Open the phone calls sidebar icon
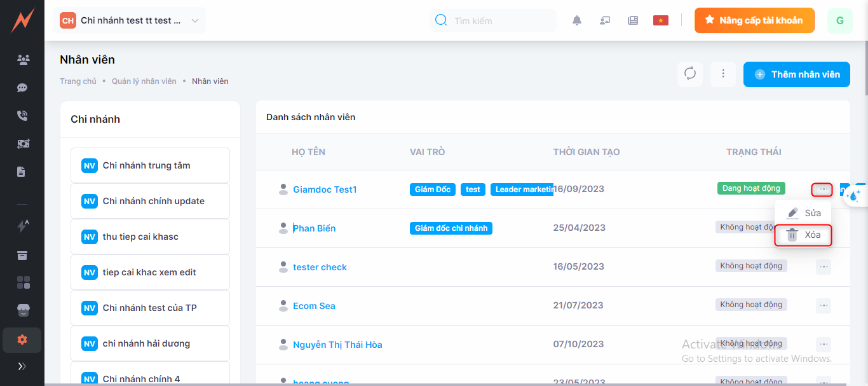 coord(23,116)
